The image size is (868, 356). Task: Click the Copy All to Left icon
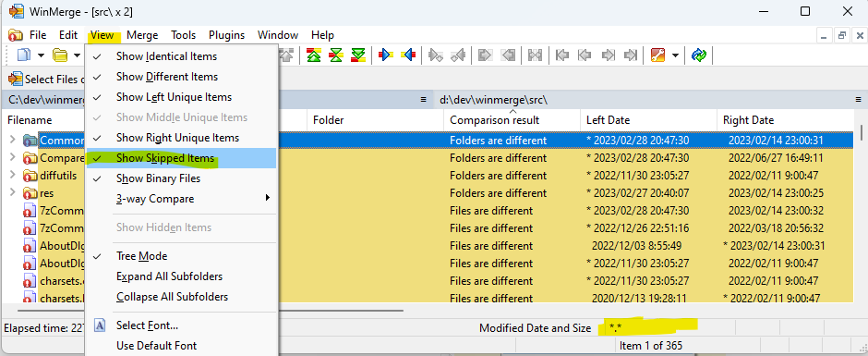click(508, 55)
